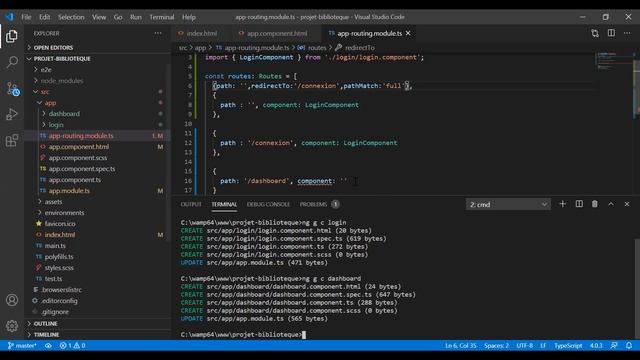Kill terminal with trash icon
The image size is (640, 360).
[x=595, y=204]
